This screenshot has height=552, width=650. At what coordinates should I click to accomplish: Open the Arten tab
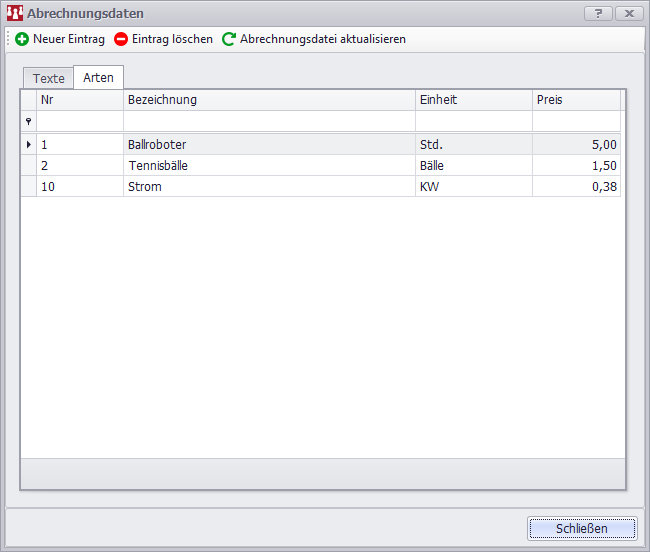(x=98, y=78)
